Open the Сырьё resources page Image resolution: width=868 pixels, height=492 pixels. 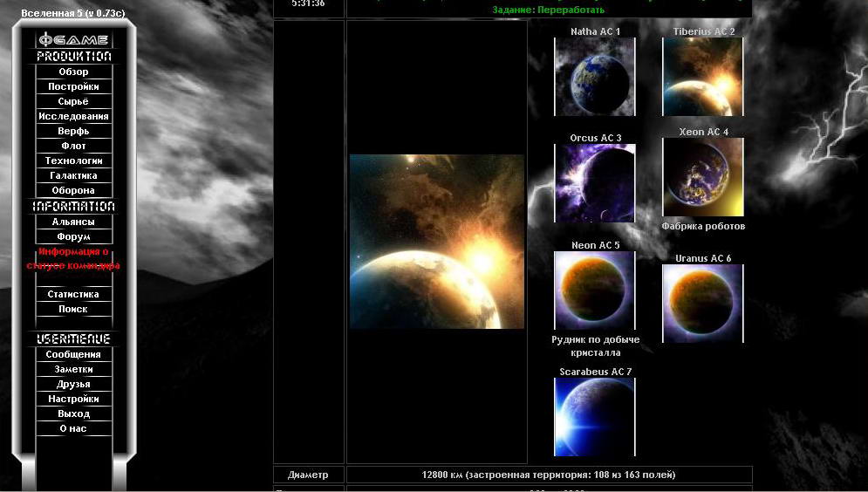coord(73,101)
